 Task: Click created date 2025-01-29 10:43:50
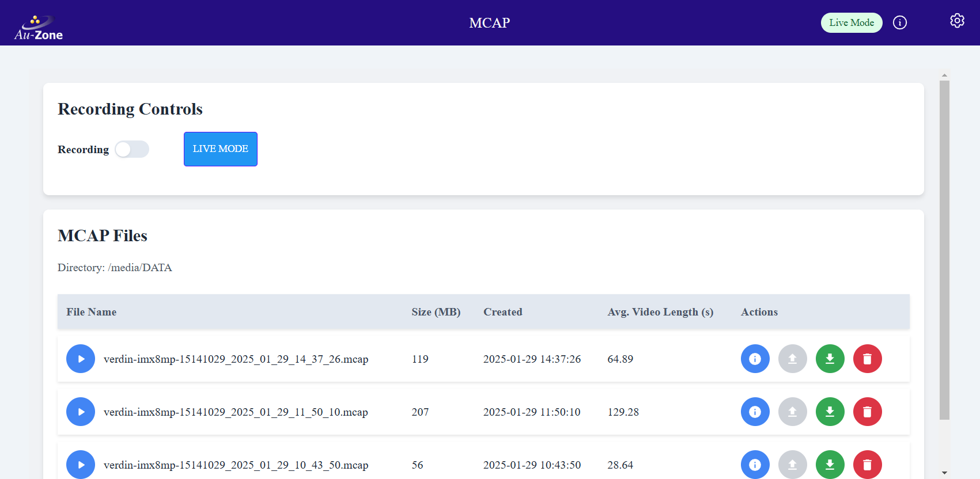coord(532,465)
